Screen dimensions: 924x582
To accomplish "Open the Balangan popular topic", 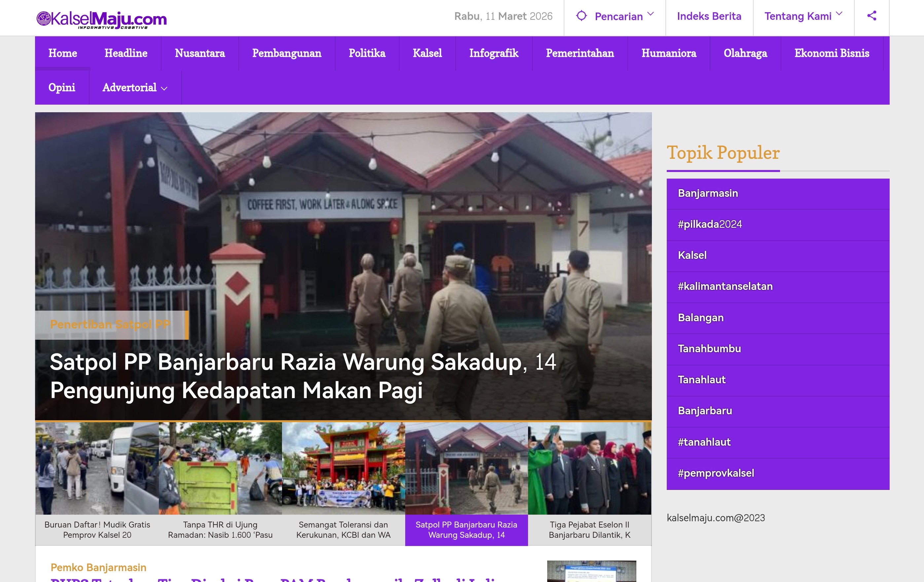I will click(778, 318).
